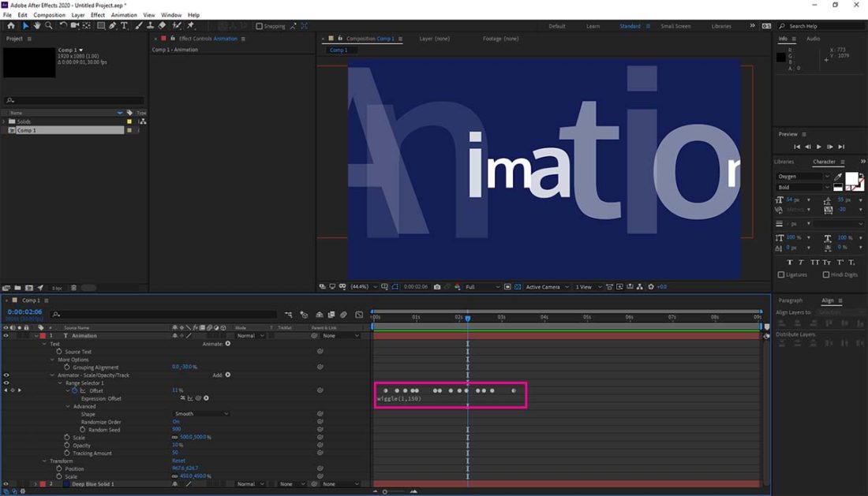
Task: Select the Pen tool
Action: (x=112, y=26)
